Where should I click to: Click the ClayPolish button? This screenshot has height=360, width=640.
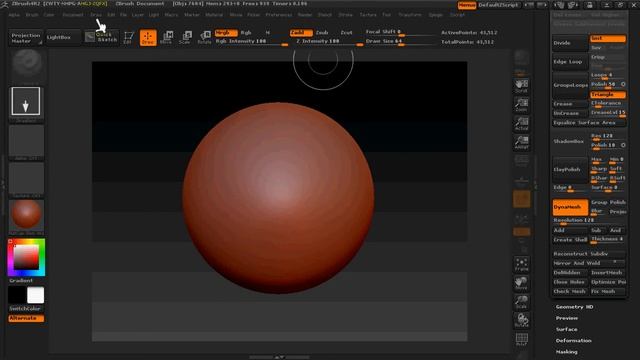[x=570, y=169]
